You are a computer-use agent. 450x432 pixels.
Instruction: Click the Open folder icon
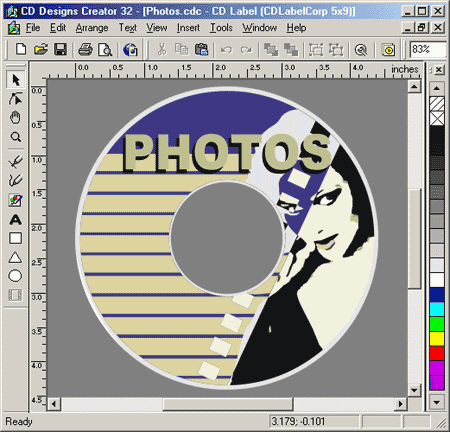click(41, 50)
